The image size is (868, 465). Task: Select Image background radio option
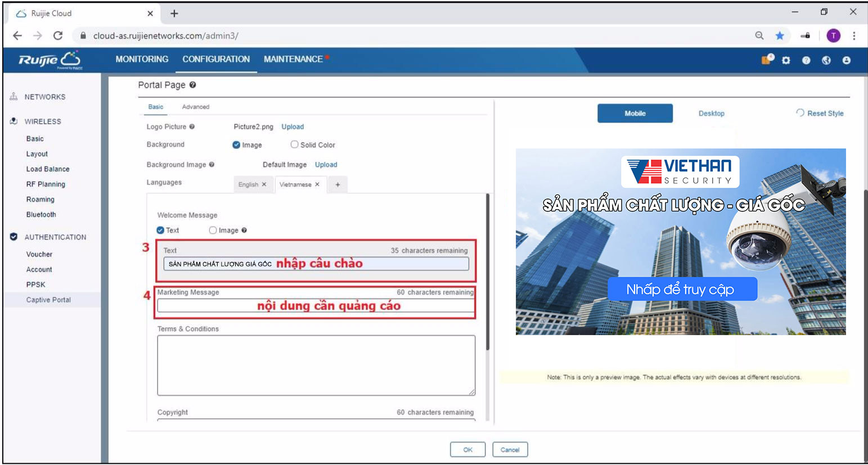(x=236, y=145)
